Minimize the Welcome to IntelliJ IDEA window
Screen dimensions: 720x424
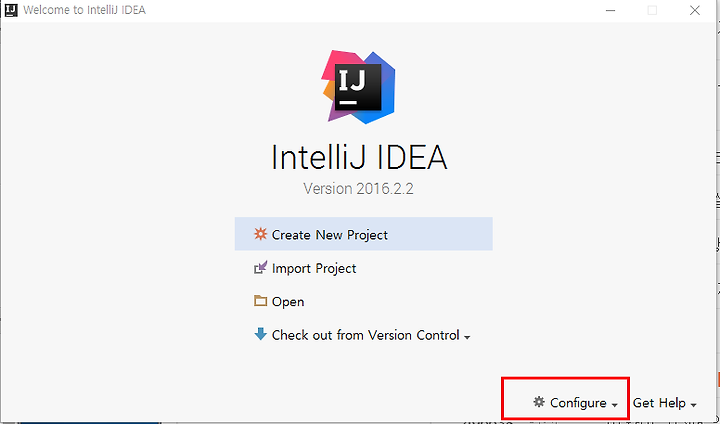(610, 10)
